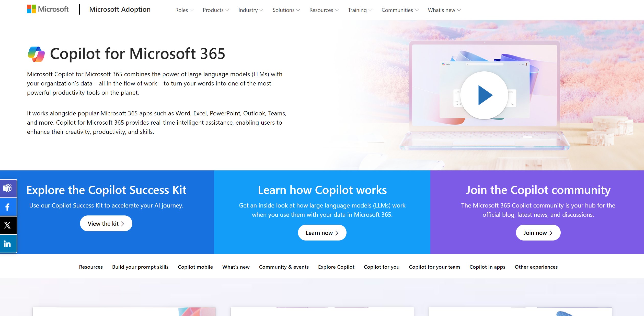Click the Join now button
The width and height of the screenshot is (644, 316).
coord(538,233)
